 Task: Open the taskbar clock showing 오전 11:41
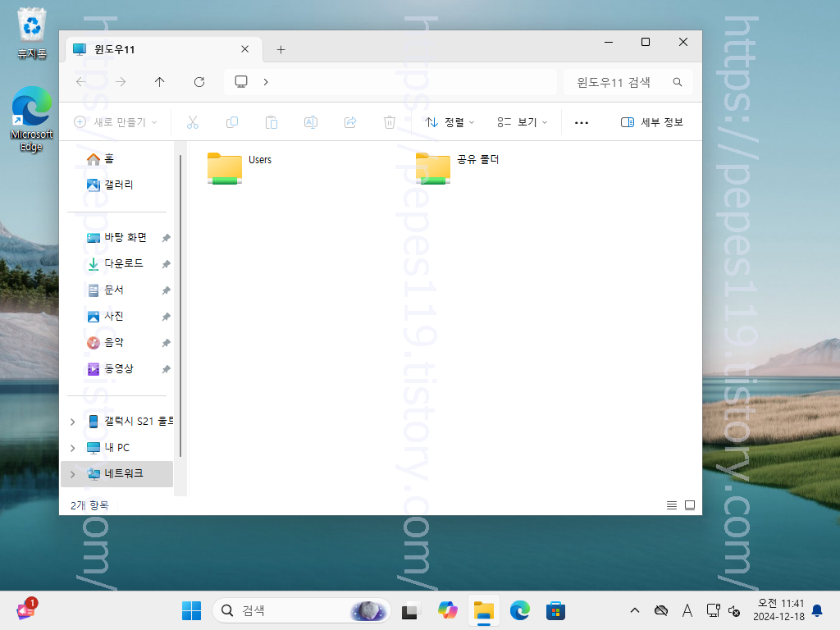(x=779, y=610)
